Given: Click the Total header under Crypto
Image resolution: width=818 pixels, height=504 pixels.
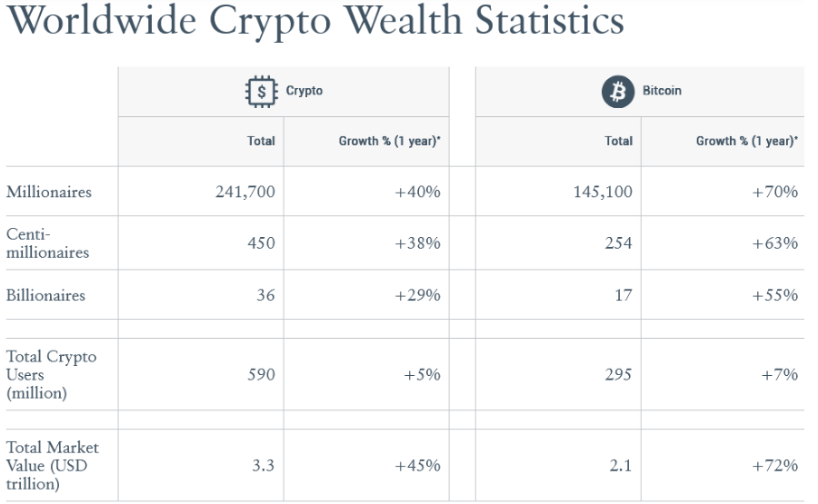Looking at the screenshot, I should pyautogui.click(x=261, y=142).
